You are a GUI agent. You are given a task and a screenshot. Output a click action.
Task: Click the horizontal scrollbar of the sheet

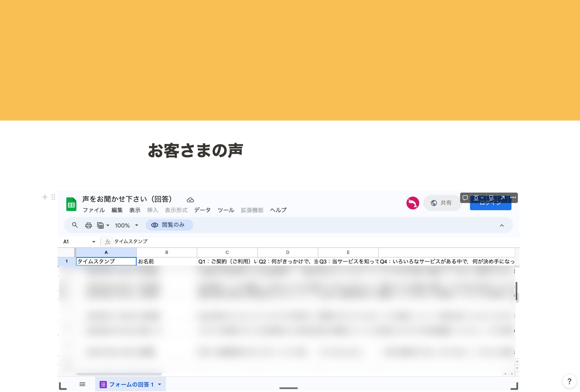[119, 374]
